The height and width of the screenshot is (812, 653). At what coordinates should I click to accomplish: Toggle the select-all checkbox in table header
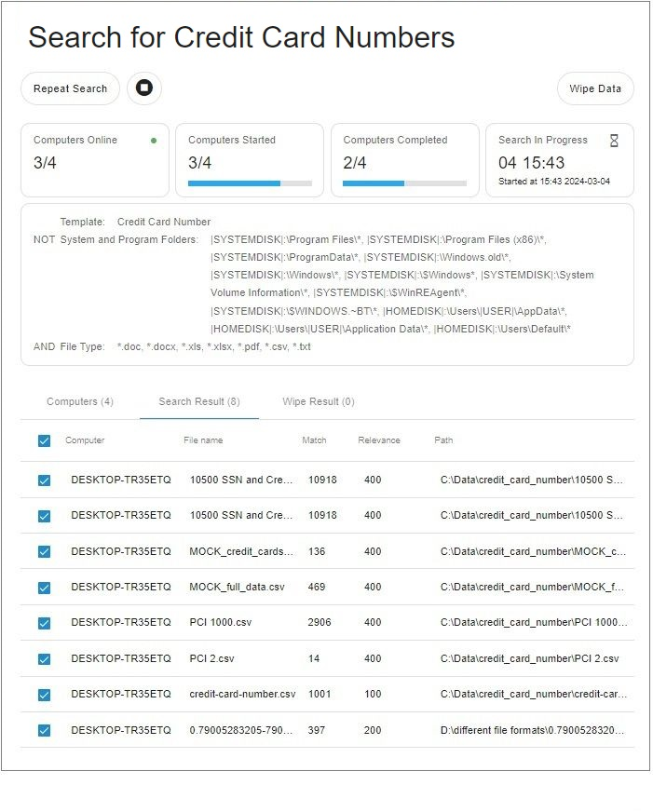pyautogui.click(x=44, y=440)
